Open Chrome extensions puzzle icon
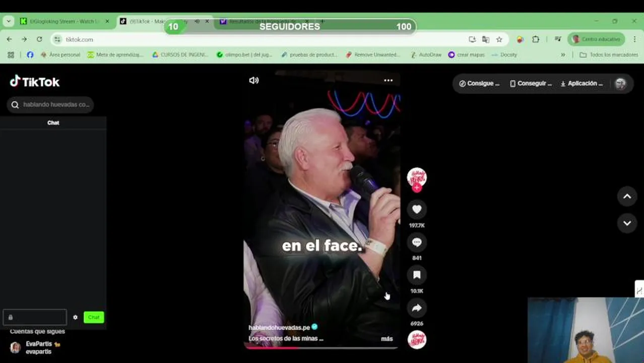644x363 pixels. (x=536, y=39)
